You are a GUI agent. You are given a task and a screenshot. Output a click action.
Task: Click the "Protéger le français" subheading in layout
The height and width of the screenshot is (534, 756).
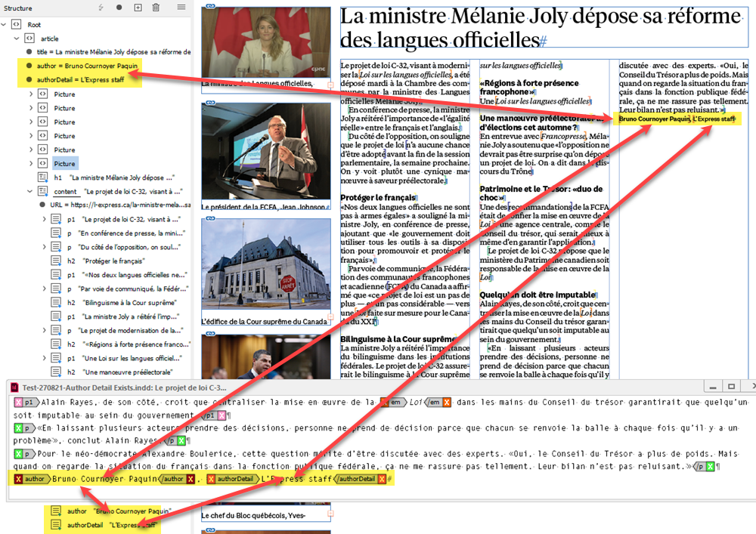(377, 197)
